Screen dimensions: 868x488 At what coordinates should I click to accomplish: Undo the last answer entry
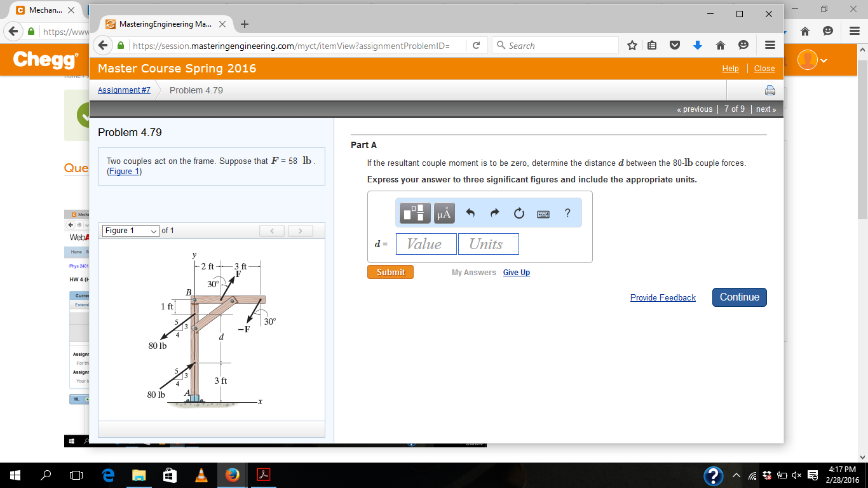(470, 213)
